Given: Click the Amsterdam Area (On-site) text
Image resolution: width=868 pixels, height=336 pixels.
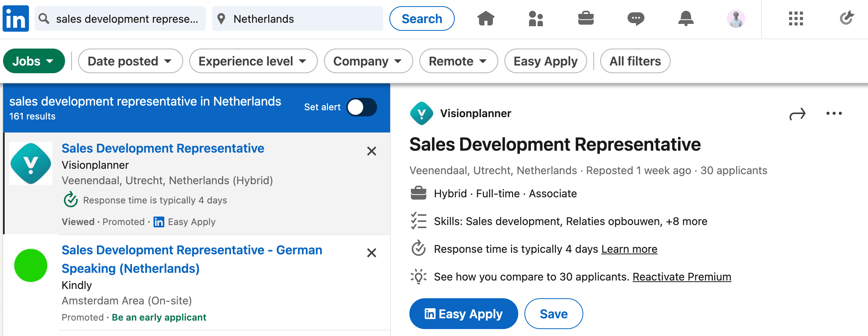Looking at the screenshot, I should click(127, 301).
